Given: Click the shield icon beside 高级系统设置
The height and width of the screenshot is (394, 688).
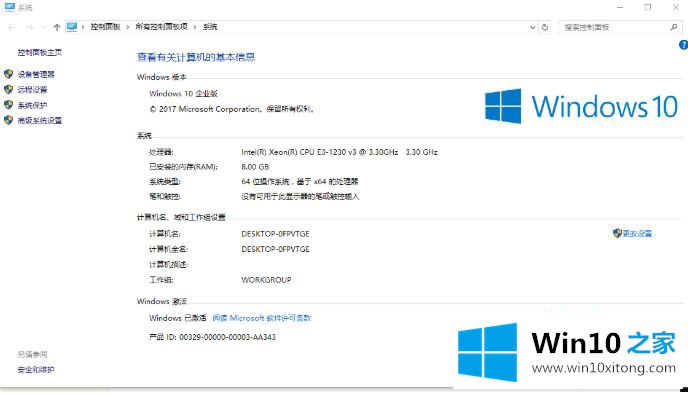Looking at the screenshot, I should [x=8, y=120].
